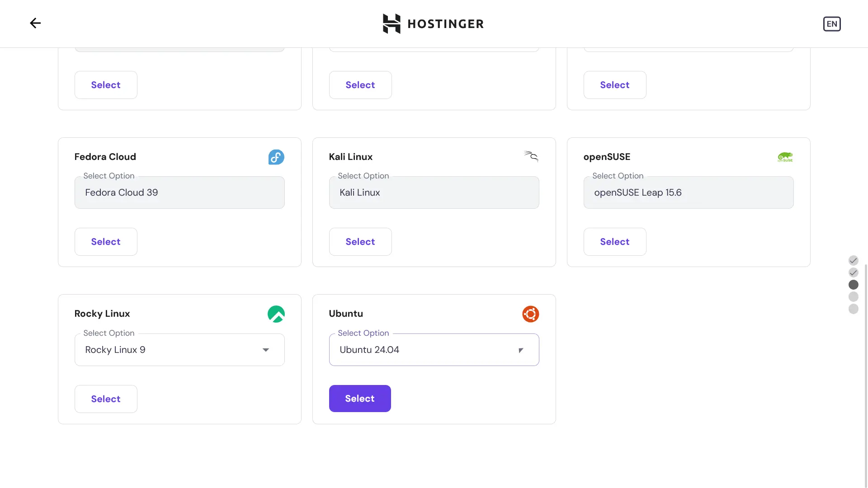Click the fourth step progress indicator
Image resolution: width=868 pixels, height=488 pixels.
[854, 297]
